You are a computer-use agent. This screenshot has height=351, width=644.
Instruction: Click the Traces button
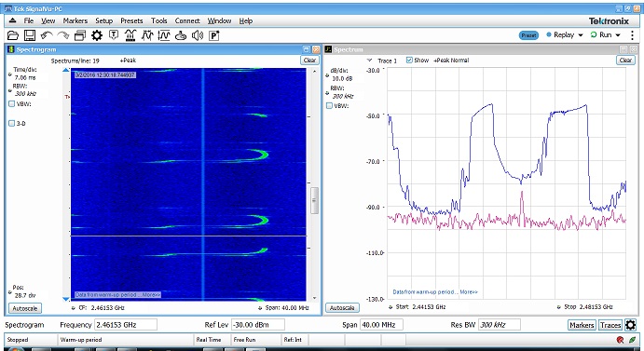(610, 325)
